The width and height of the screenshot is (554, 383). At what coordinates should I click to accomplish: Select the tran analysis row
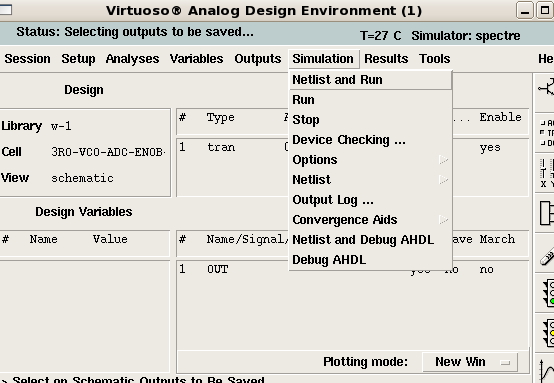352,147
